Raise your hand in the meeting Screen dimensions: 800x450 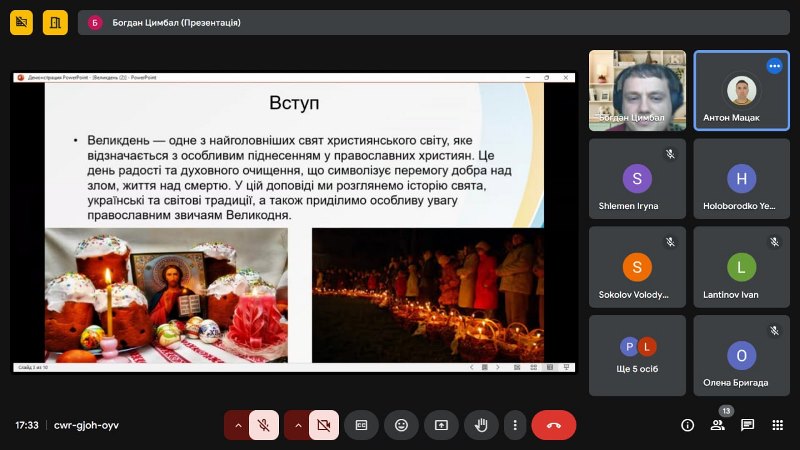coord(481,425)
